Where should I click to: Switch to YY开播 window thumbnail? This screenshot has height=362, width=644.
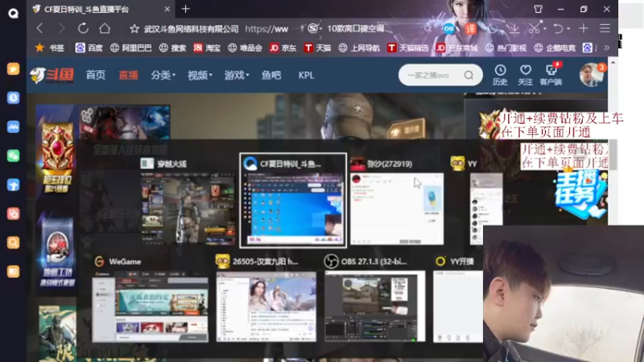tap(458, 306)
